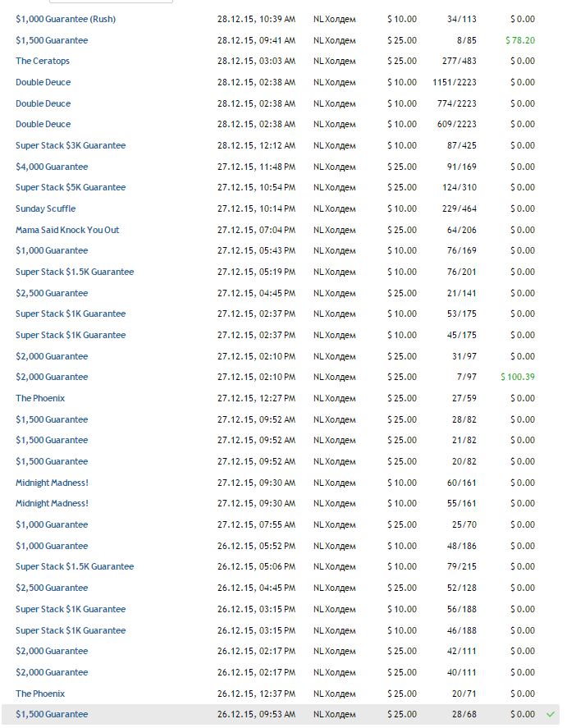Select the Sunday Scuffle tournament
567x728 pixels.
click(45, 208)
